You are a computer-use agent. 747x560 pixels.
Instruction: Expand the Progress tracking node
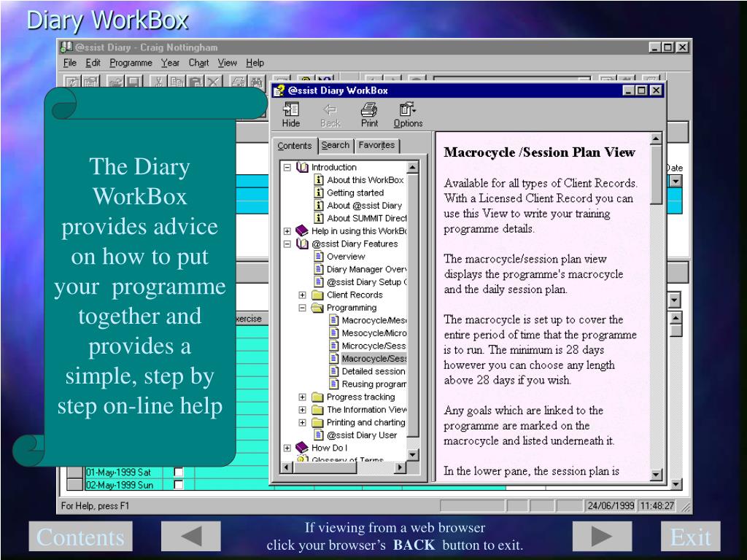(x=302, y=397)
